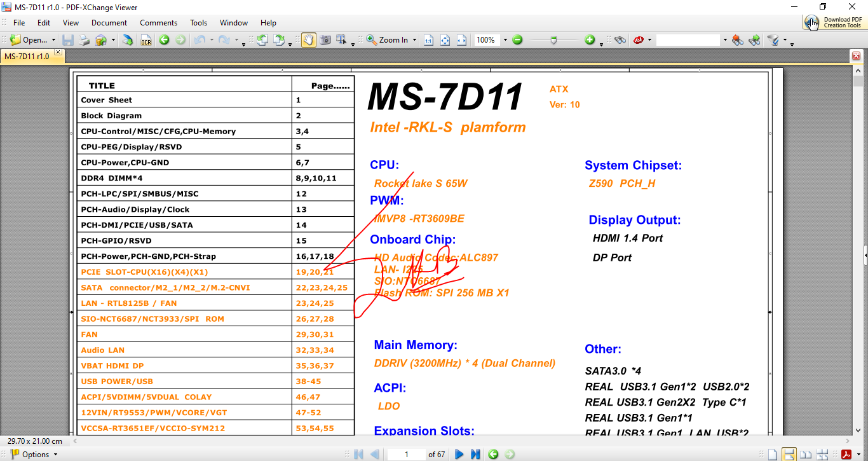Open the Tools menu
The width and height of the screenshot is (868, 461).
click(x=199, y=22)
